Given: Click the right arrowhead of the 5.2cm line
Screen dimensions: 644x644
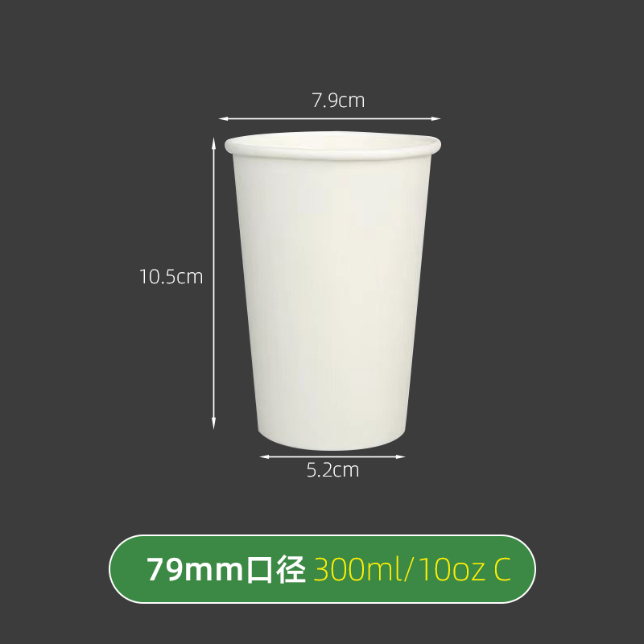Looking at the screenshot, I should tap(400, 456).
